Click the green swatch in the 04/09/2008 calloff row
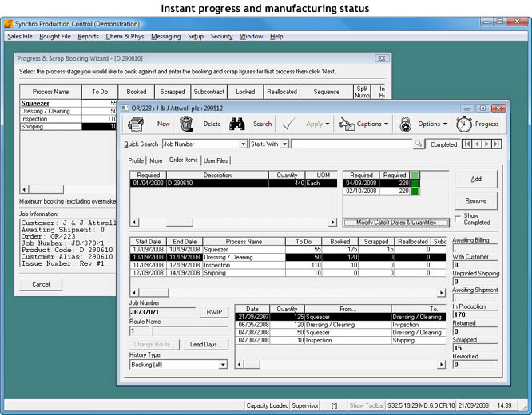This screenshot has width=532, height=415. click(x=415, y=183)
